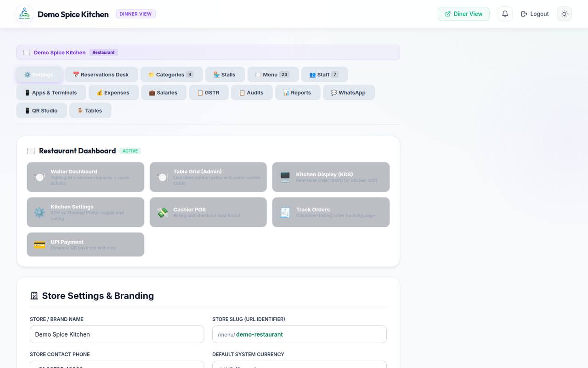Click the store building icon beside Store Settings

(34, 296)
